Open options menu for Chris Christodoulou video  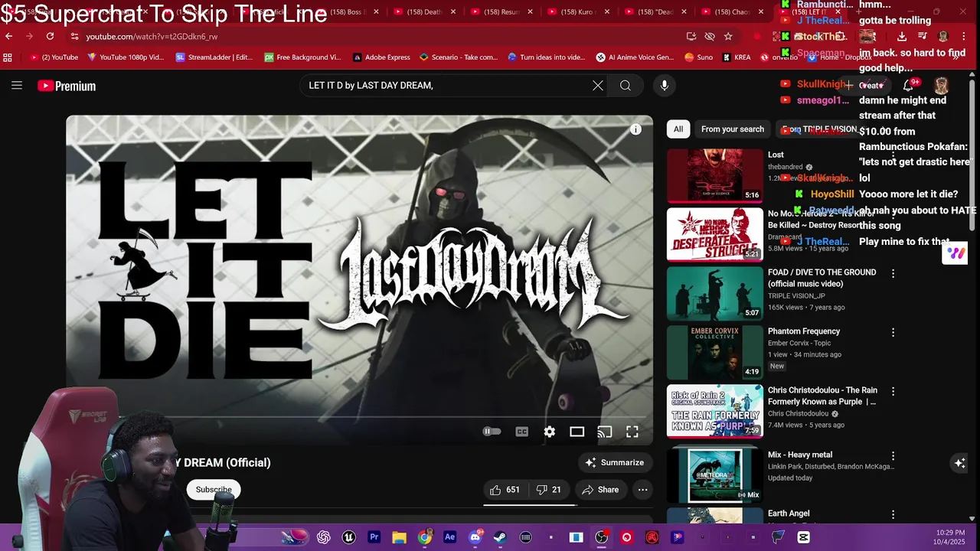point(893,391)
